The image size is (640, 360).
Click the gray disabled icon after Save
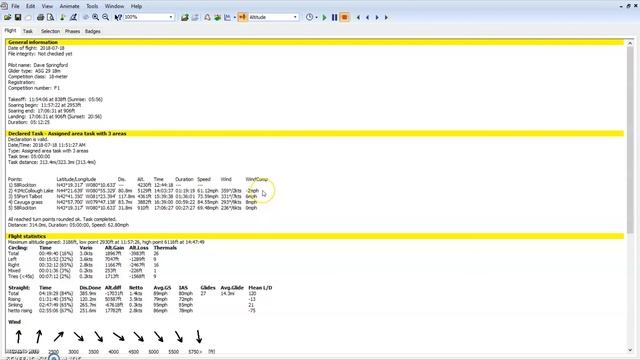(28, 17)
